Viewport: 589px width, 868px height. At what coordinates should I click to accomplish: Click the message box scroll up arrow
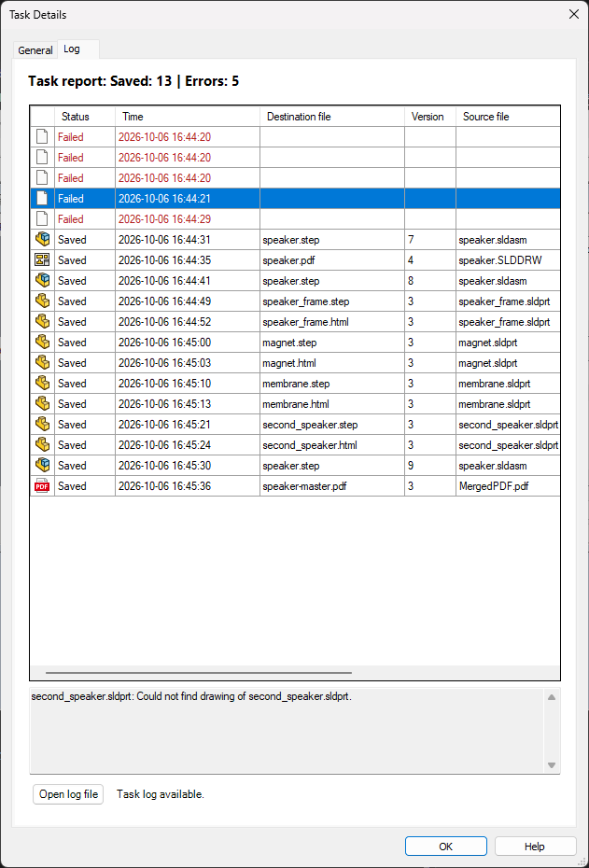[x=552, y=697]
